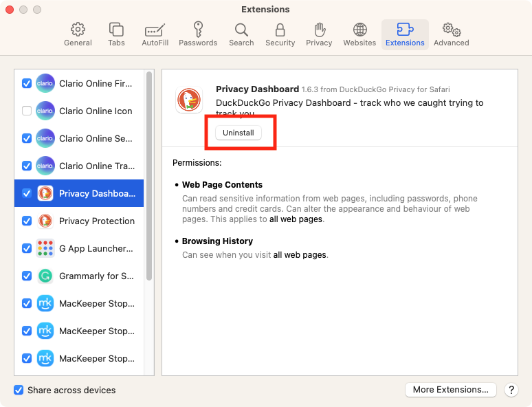Click the large DuckDuckGo logo in details pane
This screenshot has width=532, height=407.
pos(189,100)
